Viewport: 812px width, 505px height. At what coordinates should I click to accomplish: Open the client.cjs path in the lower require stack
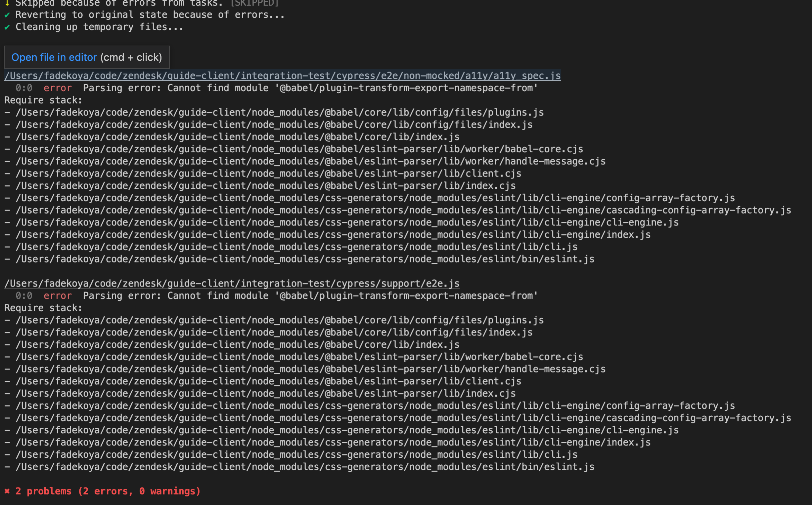coord(268,381)
